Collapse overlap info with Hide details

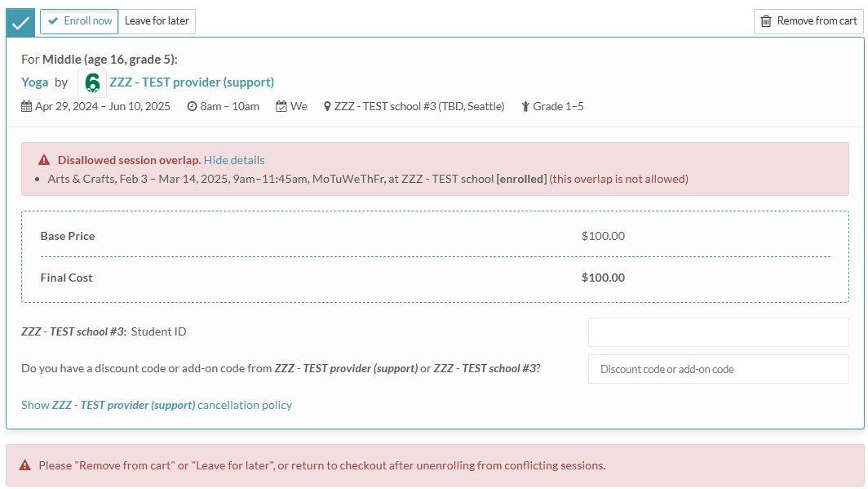(x=234, y=160)
